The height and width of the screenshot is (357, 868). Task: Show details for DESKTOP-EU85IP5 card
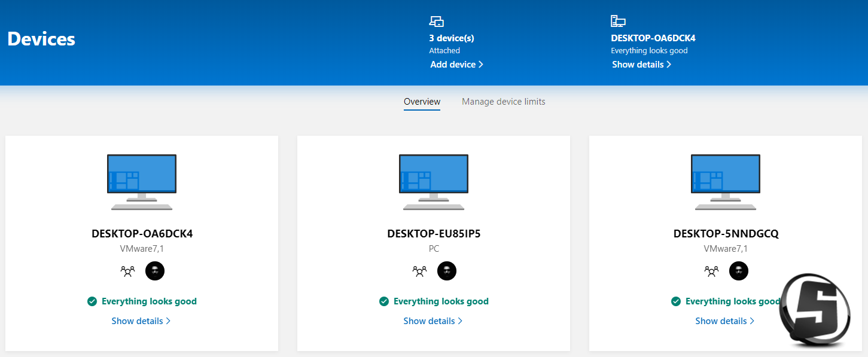click(x=433, y=321)
